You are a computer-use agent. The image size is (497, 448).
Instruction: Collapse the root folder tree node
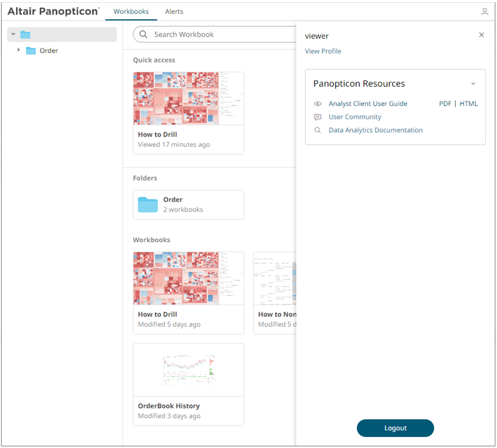pyautogui.click(x=13, y=35)
